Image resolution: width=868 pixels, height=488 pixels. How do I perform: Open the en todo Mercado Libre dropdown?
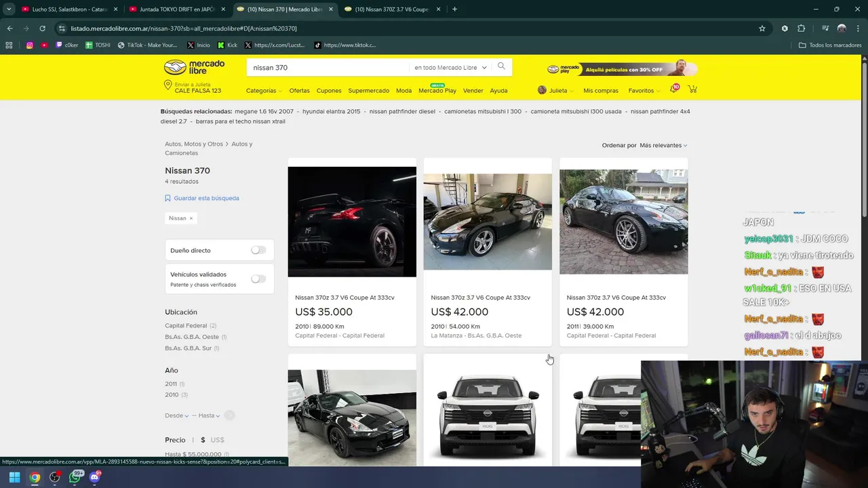pos(450,68)
